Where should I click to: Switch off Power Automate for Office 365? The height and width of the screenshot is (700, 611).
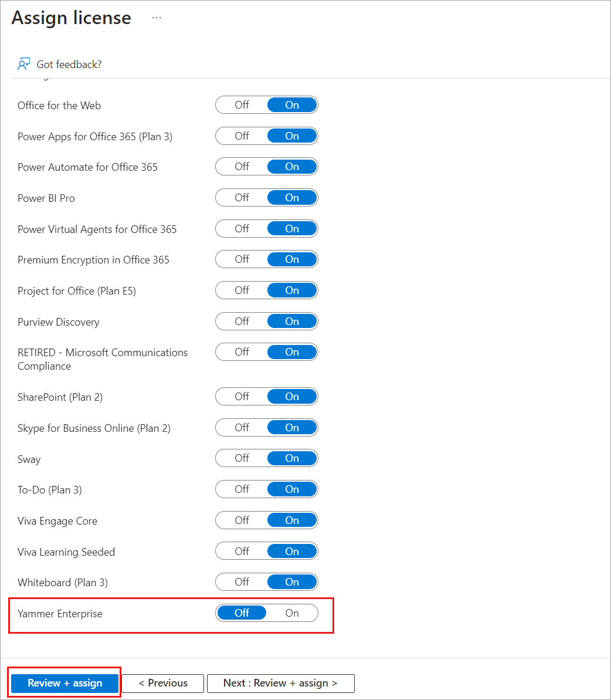point(242,167)
